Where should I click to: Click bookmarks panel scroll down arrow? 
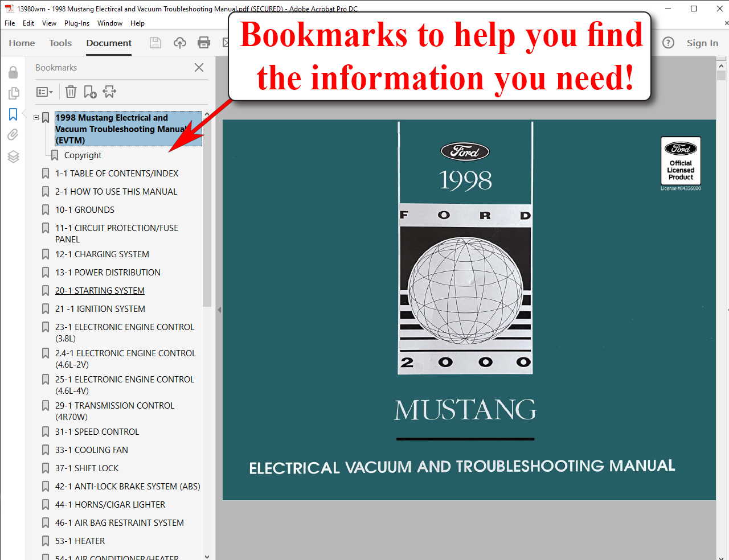tap(207, 556)
